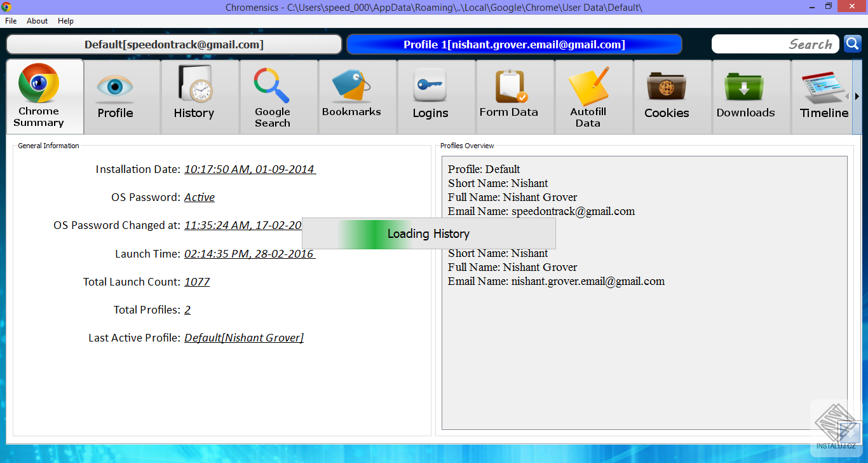
Task: Click the Last Active Profile value
Action: [244, 338]
